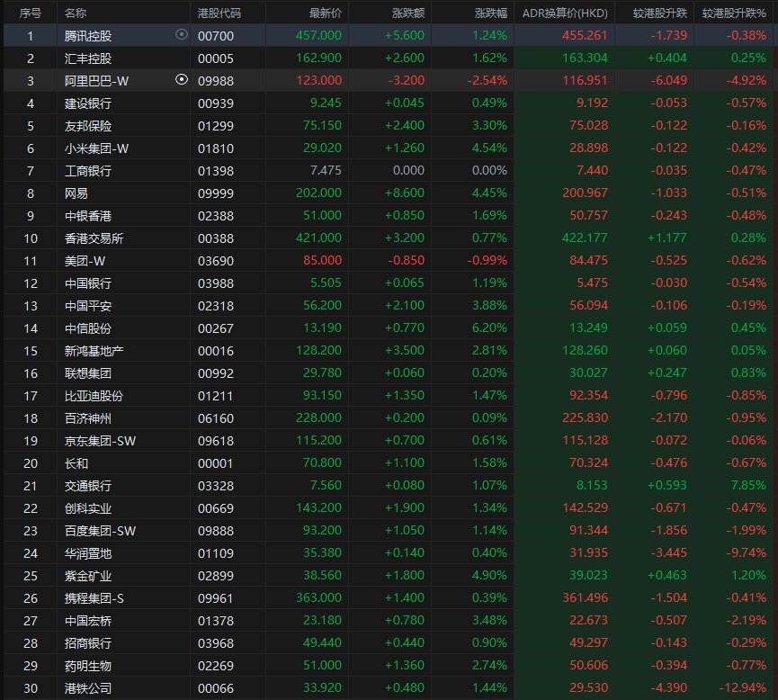Click change percent 6.20% for 中信股份
The height and width of the screenshot is (700, 778).
(489, 328)
